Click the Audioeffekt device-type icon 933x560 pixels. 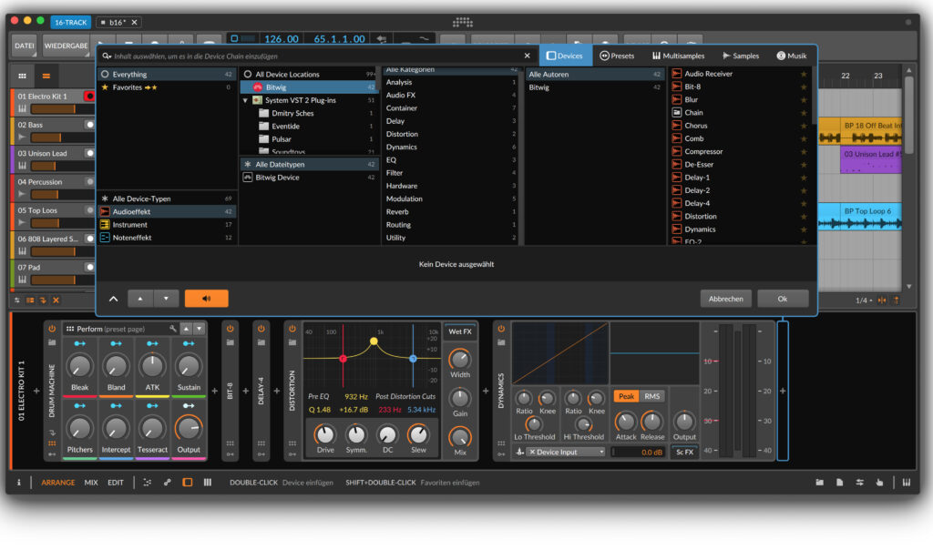click(x=105, y=211)
